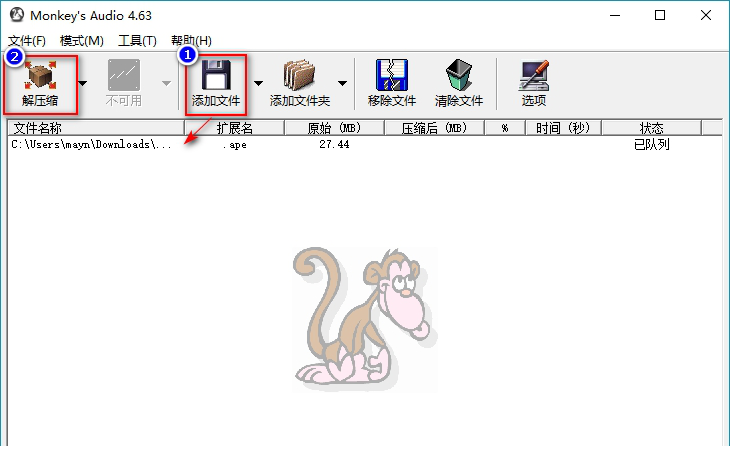Image resolution: width=730 pixels, height=463 pixels.
Task: Sort by 文件名称 column header
Action: (95, 128)
